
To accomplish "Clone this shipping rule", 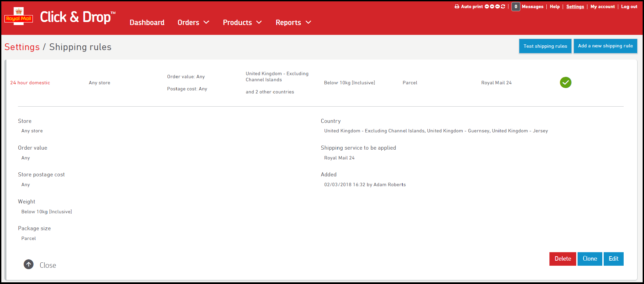I will point(590,259).
